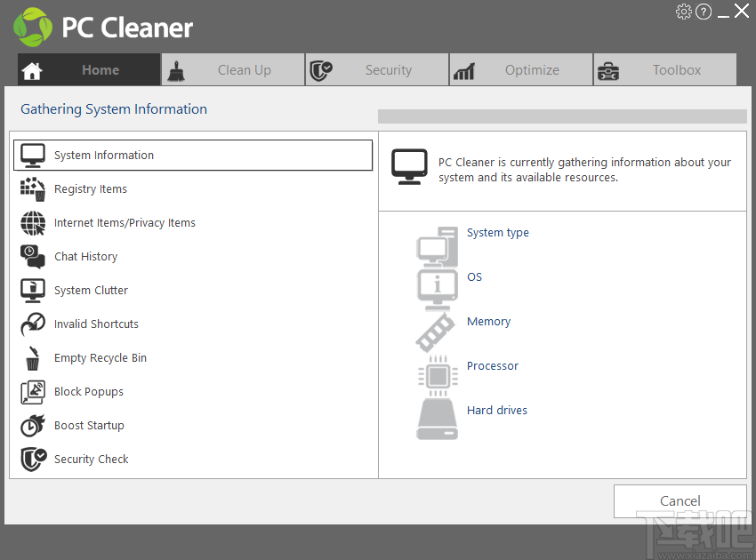Image resolution: width=756 pixels, height=560 pixels.
Task: Click the Block Popups icon
Action: pyautogui.click(x=33, y=392)
